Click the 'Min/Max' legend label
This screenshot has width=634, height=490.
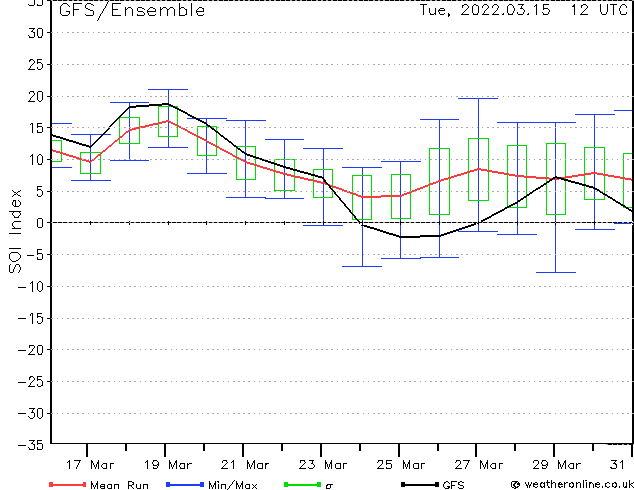click(232, 485)
